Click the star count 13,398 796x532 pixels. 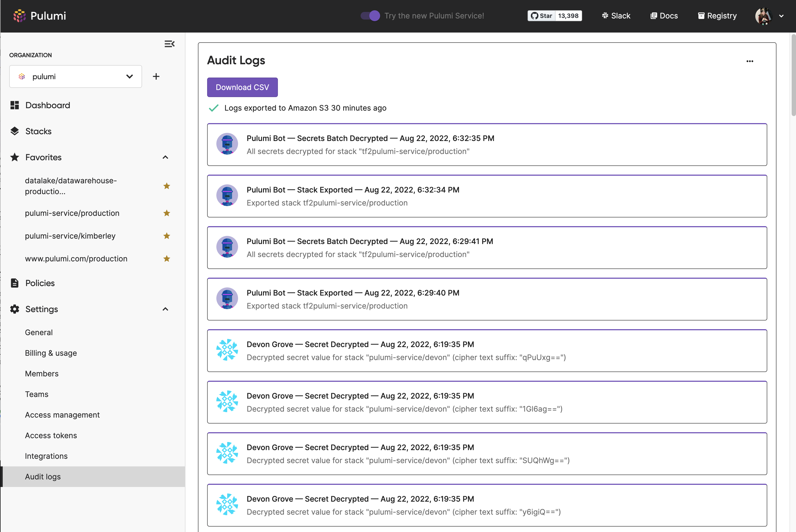pos(569,16)
